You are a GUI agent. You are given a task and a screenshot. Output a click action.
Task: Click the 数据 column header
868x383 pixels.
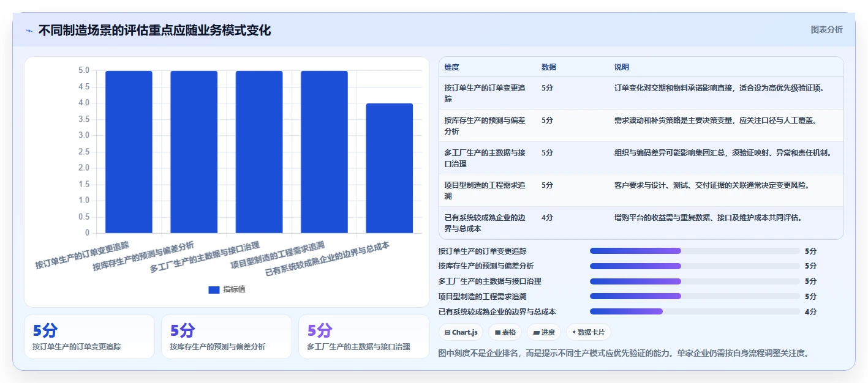pos(549,67)
